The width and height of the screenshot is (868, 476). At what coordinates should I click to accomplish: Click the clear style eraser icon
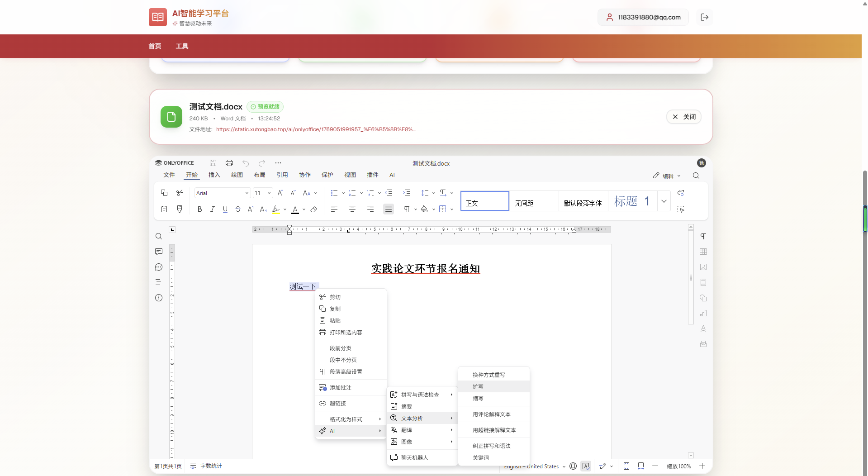click(x=314, y=209)
